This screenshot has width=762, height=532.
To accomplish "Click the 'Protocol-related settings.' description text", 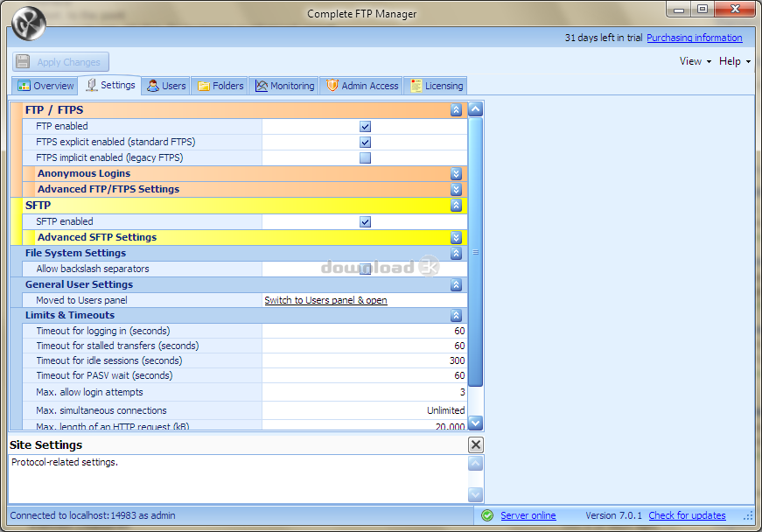I will tap(65, 462).
